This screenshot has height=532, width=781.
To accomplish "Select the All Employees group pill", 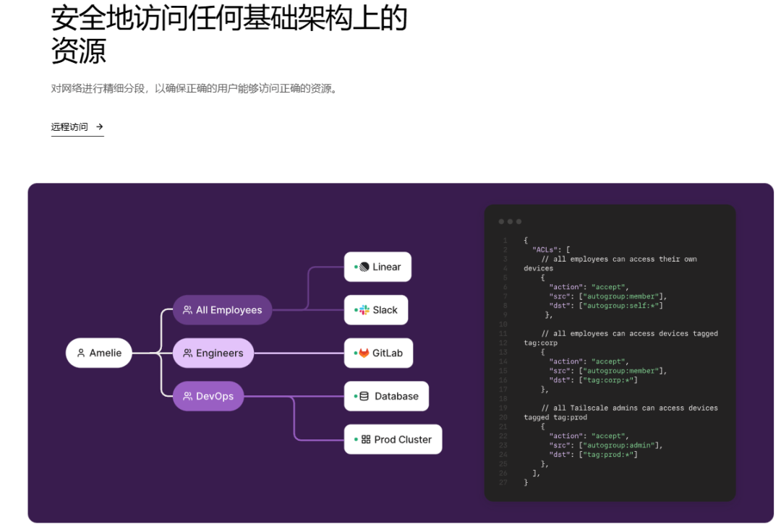I will pyautogui.click(x=222, y=310).
